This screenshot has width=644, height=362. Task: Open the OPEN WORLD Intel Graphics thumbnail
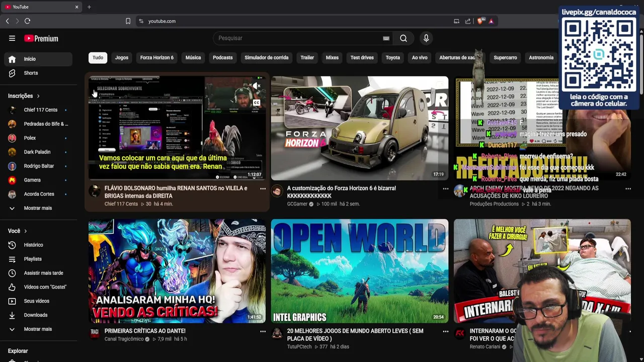point(360,271)
